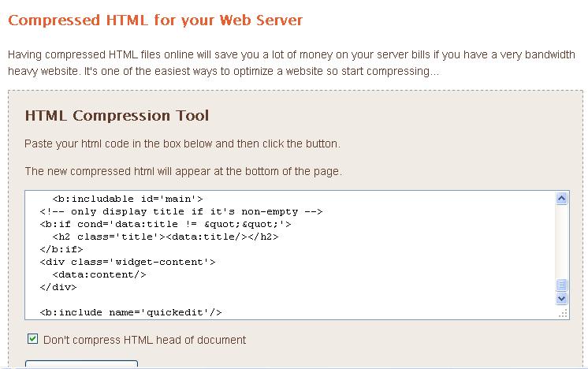Click the textarea resize grip corner
Image resolution: width=588 pixels, height=369 pixels.
click(x=563, y=313)
